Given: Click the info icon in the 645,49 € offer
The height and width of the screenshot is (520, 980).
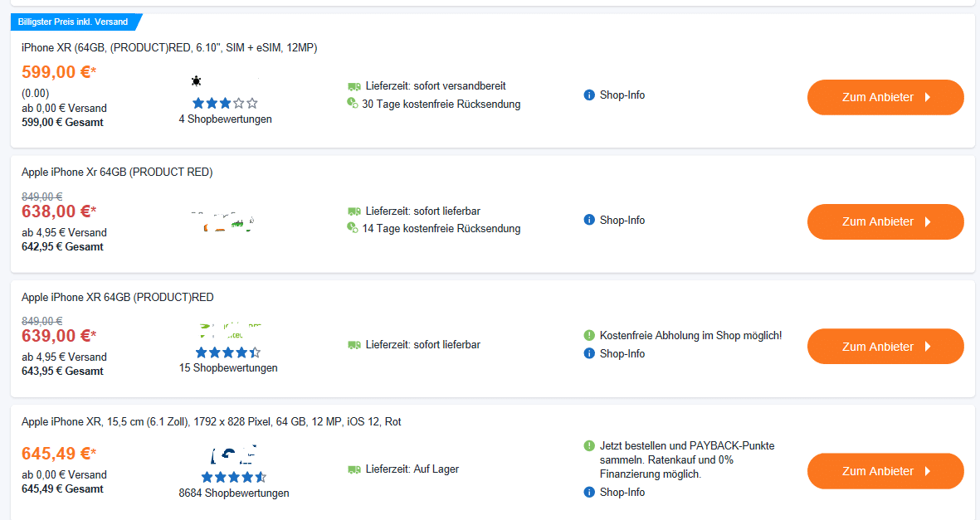Looking at the screenshot, I should coord(589,493).
